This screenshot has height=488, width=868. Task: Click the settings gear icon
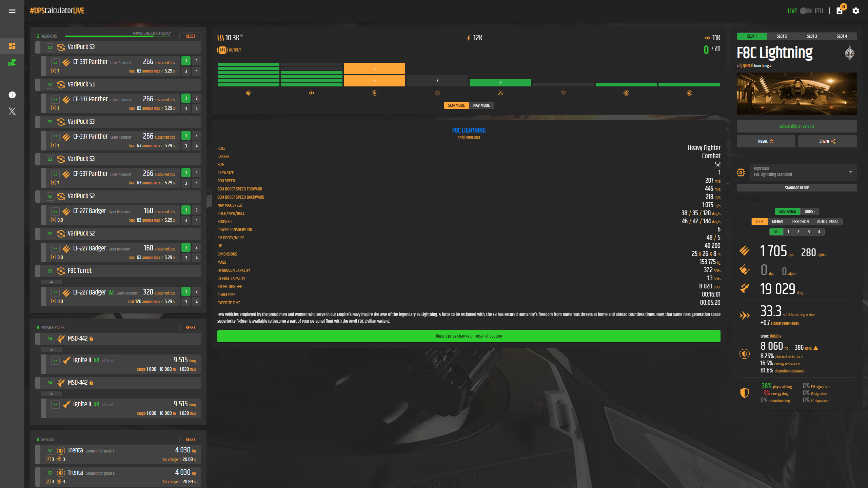click(x=856, y=11)
